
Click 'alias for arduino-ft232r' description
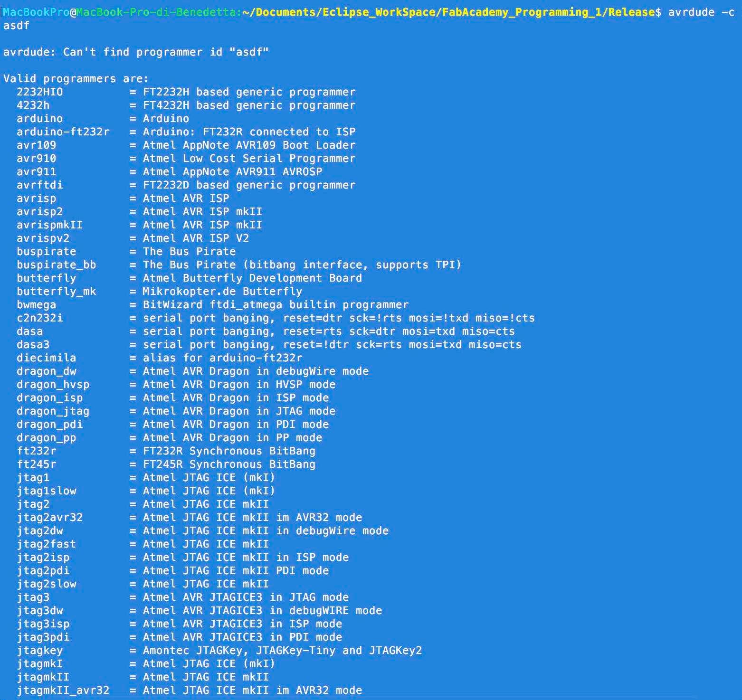[x=222, y=358]
